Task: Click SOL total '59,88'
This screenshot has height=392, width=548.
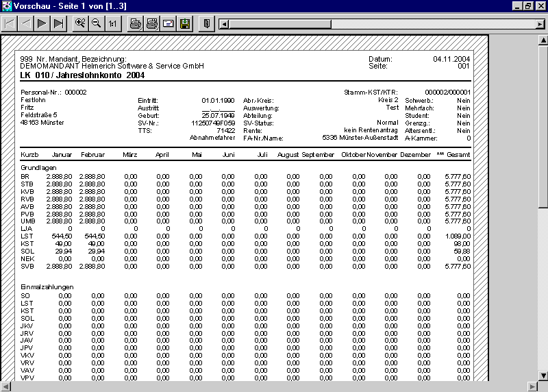Action: 462,252
